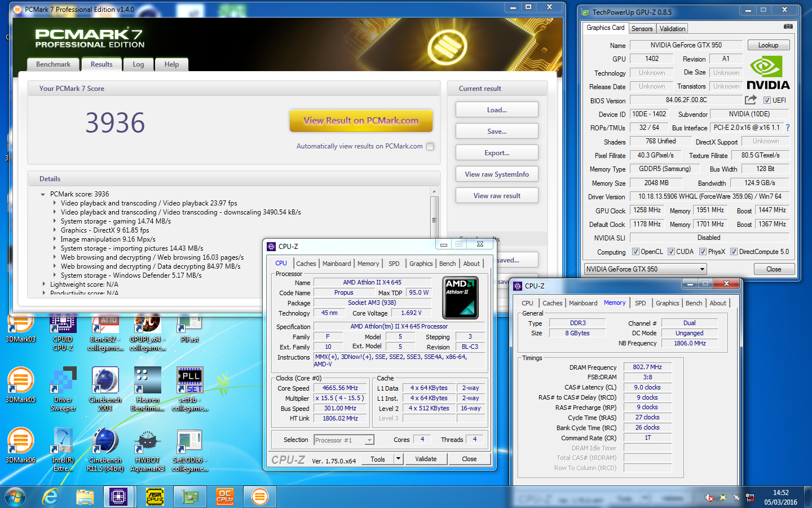Click the Export... button
Screen dimensions: 812x508
click(x=497, y=152)
